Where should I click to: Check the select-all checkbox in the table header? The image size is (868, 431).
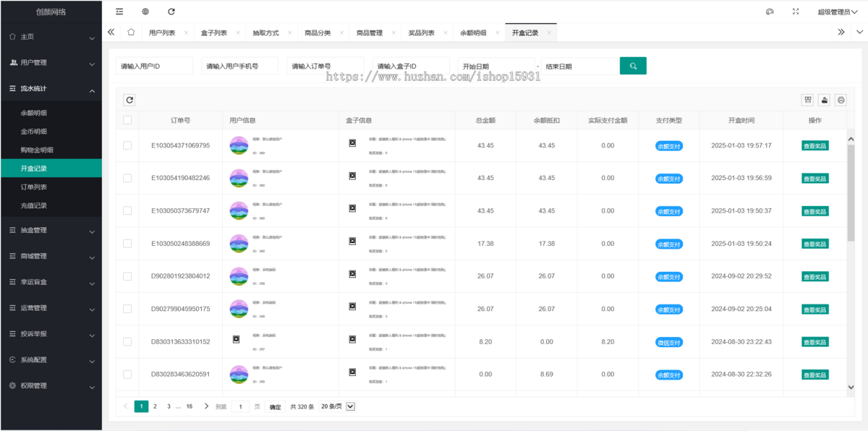tap(128, 119)
